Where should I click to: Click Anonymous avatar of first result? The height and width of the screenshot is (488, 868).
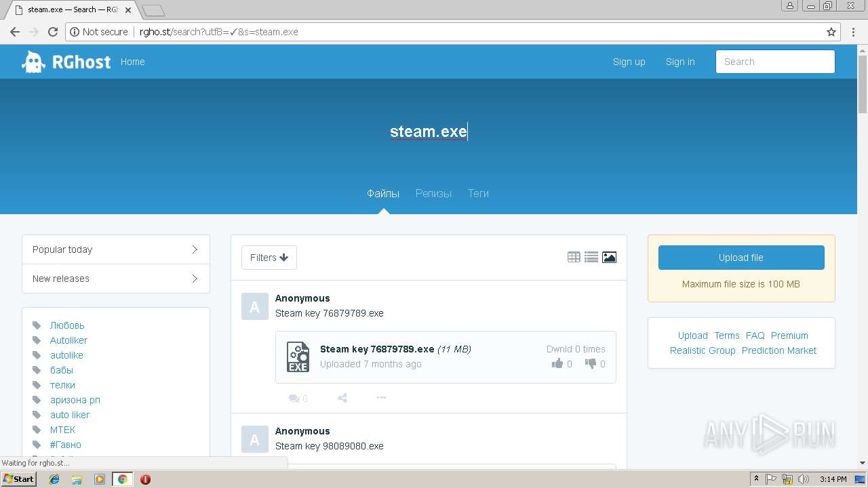pyautogui.click(x=255, y=306)
